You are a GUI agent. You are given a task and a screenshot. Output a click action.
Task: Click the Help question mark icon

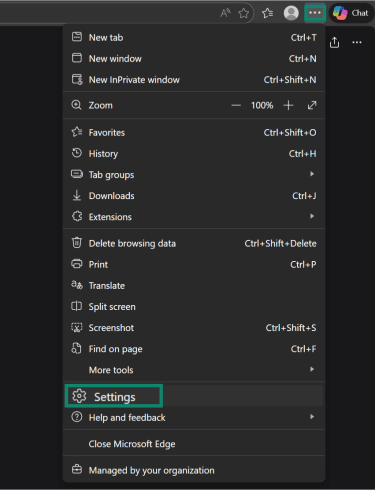pos(77,417)
